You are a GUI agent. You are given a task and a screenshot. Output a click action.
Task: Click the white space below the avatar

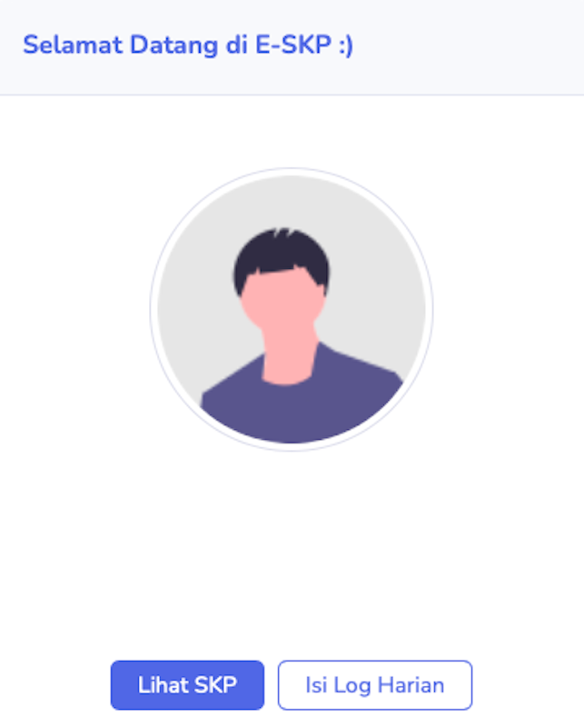pos(292,553)
